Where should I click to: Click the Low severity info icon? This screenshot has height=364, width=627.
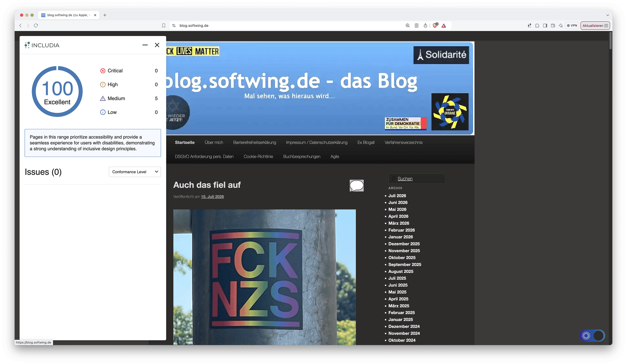pyautogui.click(x=103, y=112)
